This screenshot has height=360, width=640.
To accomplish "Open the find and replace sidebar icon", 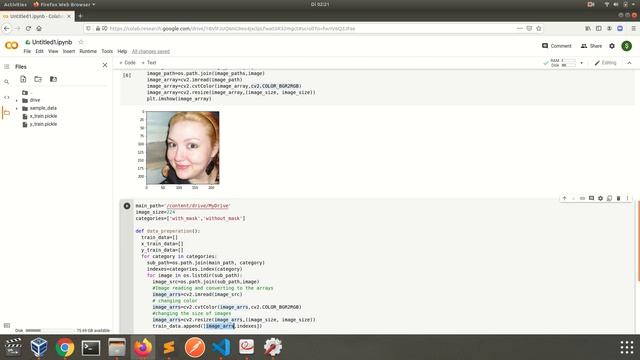I will click(x=7, y=82).
